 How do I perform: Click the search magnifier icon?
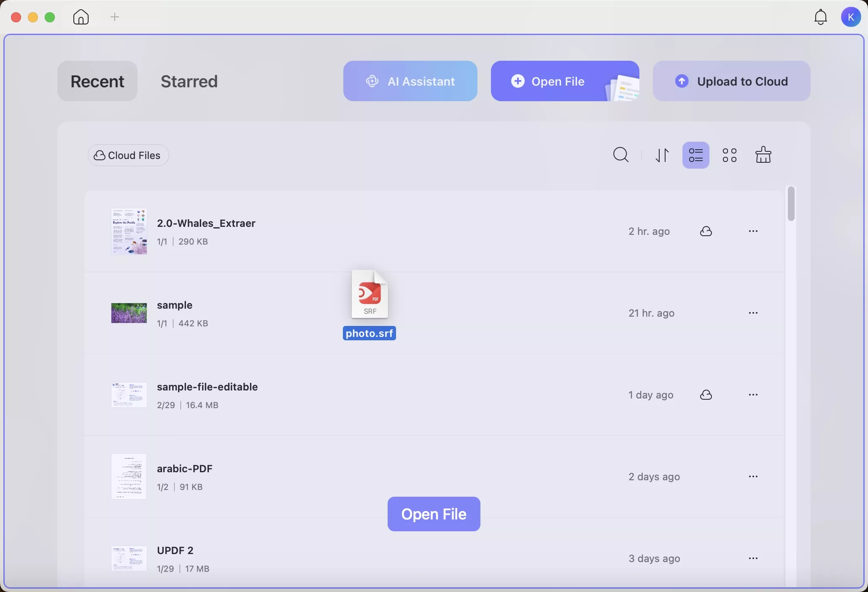tap(621, 155)
